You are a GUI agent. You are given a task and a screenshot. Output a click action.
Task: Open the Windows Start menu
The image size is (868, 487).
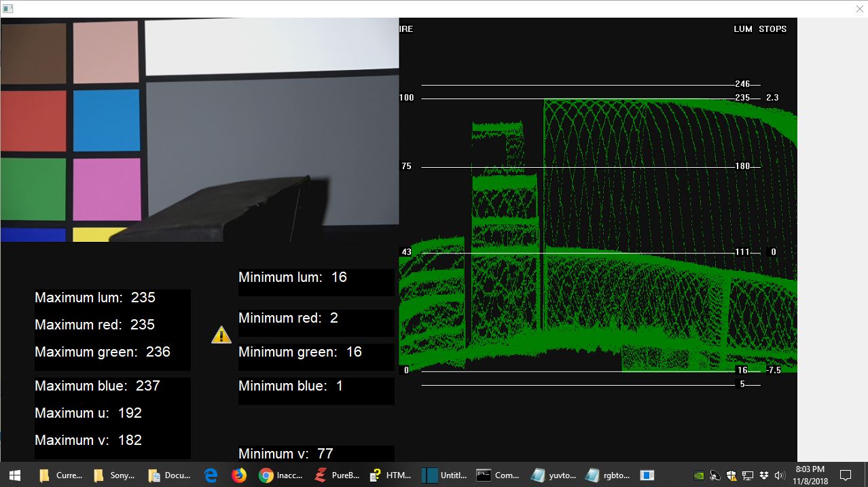tap(15, 475)
